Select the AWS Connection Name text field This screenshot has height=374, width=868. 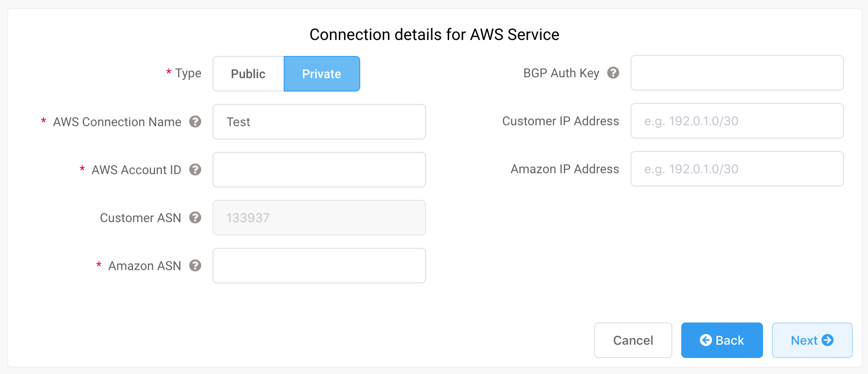[x=319, y=122]
